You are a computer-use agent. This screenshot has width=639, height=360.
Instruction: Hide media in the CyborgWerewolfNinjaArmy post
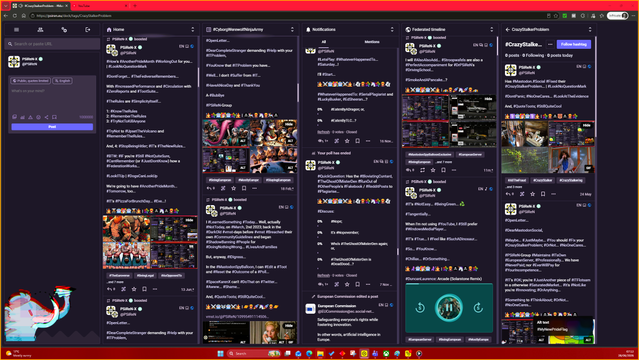(x=289, y=124)
